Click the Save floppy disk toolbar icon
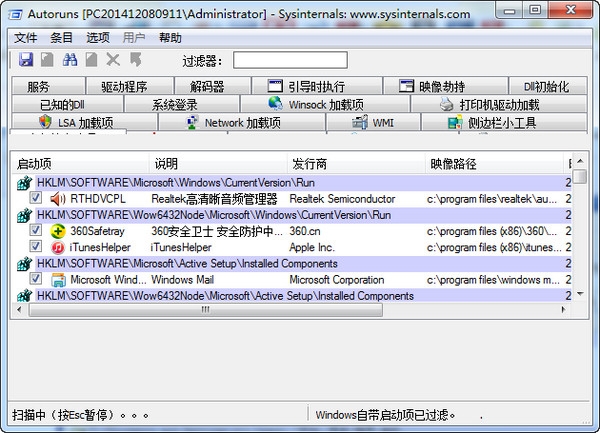The image size is (600, 433). point(26,60)
